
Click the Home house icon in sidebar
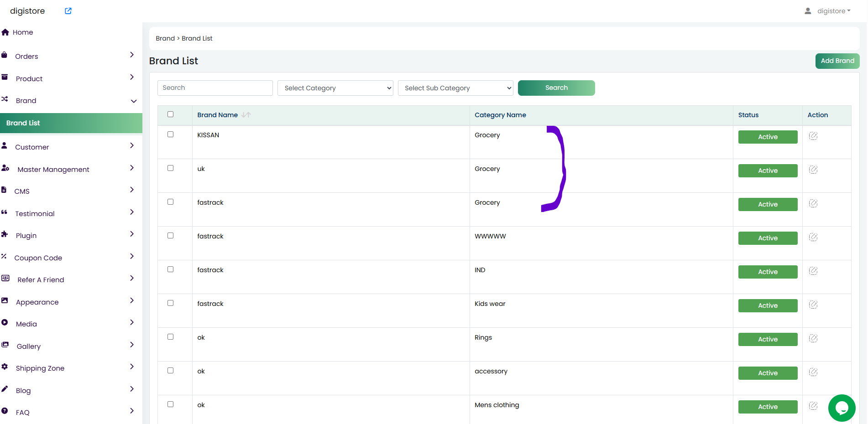[5, 32]
